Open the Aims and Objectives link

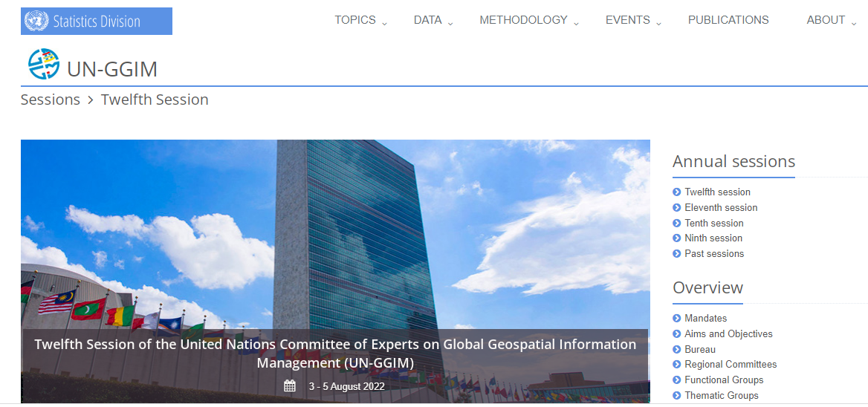click(x=728, y=334)
